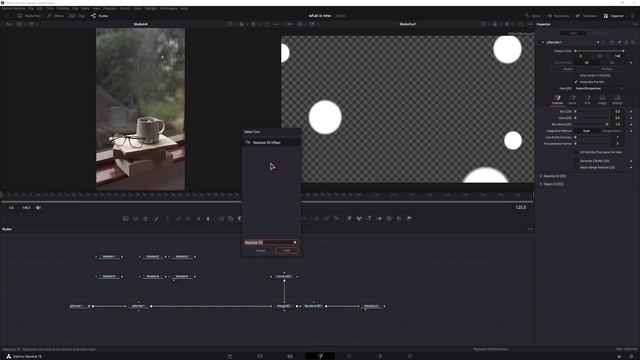Toggle keyframe diamond for Glow (2D)
Viewport: 640px width, 360px height.
(x=631, y=118)
